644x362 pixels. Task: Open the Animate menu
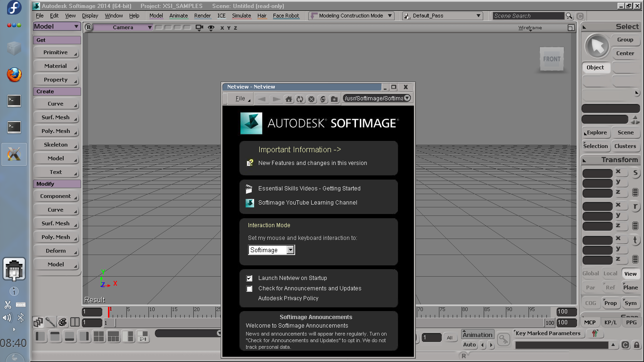(179, 16)
